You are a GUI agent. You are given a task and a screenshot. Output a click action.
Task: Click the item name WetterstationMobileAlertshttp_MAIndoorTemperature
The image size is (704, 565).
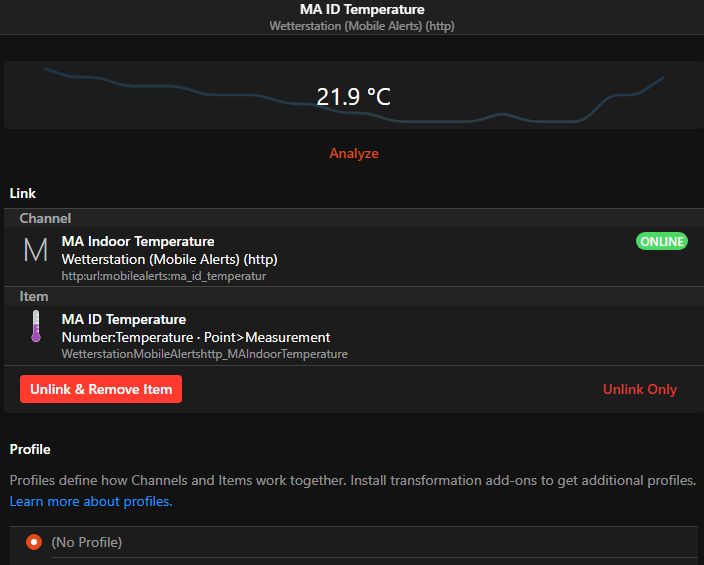pyautogui.click(x=205, y=354)
